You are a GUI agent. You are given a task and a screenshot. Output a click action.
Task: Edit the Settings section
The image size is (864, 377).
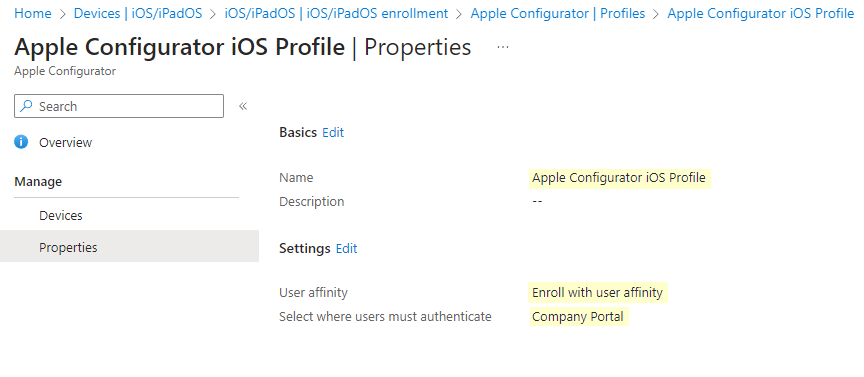347,249
